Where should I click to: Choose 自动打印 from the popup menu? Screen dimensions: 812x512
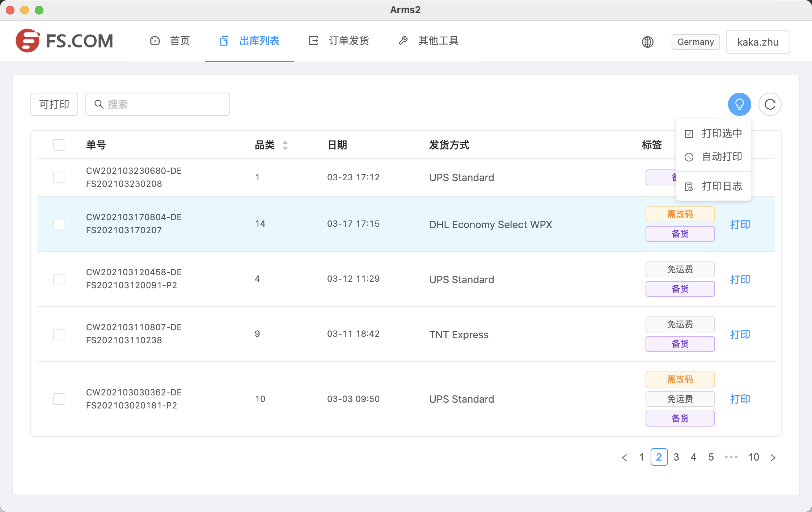point(713,157)
